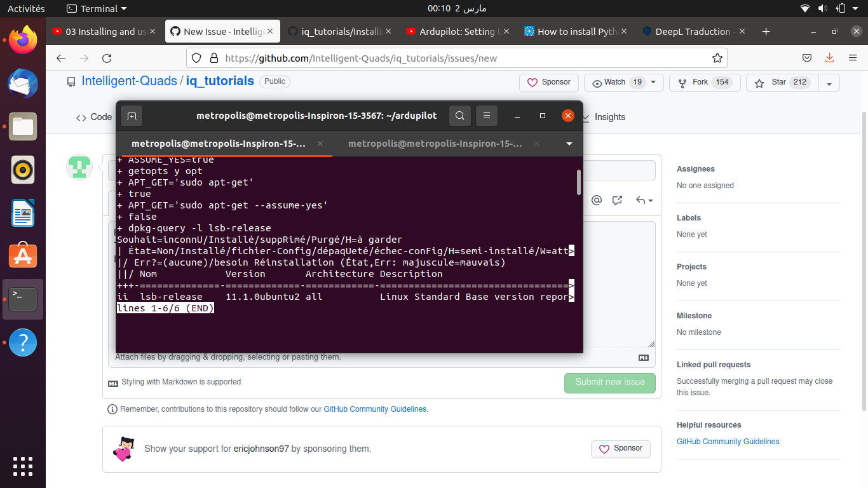Star the iq_tutorials repository

coord(782,83)
